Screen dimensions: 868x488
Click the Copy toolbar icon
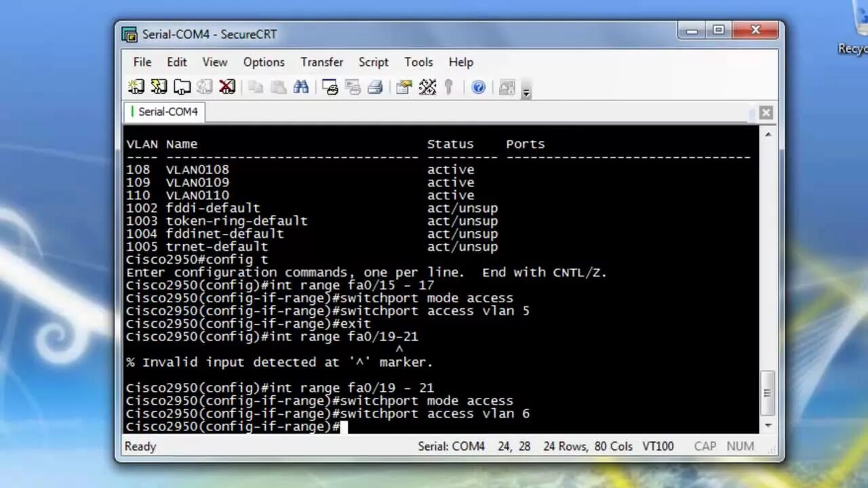(x=256, y=87)
